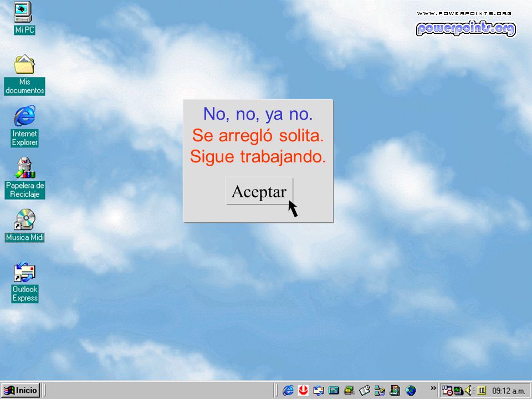Click the globe search quick launch icon
The image size is (532, 399).
(411, 391)
